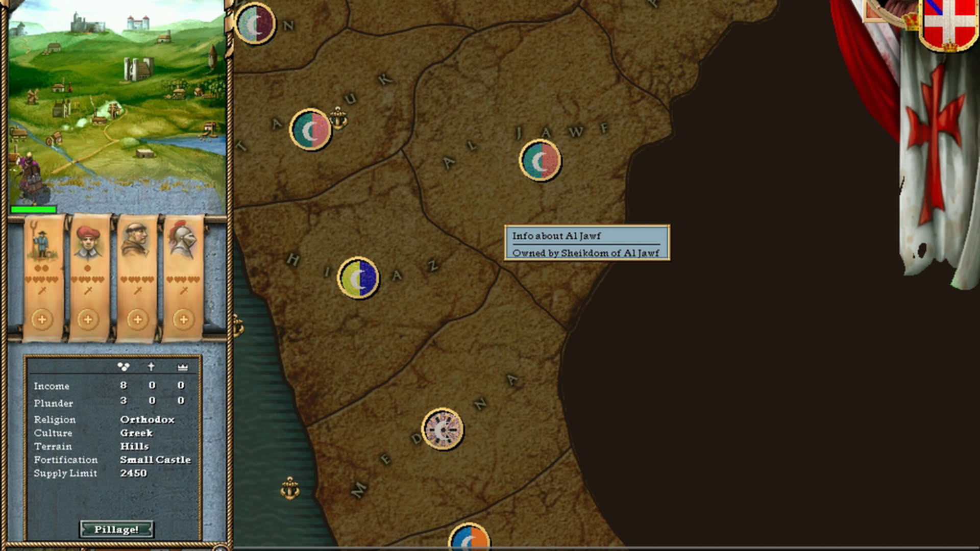Viewport: 980px width, 551px height.
Task: Click the Supply Limit 2450 value
Action: coord(134,473)
